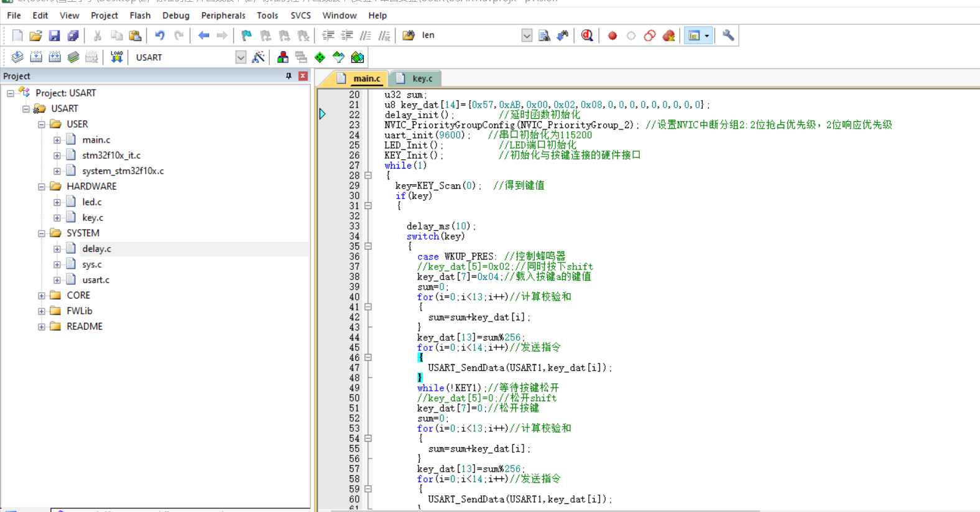Open Options for Target wand icon
This screenshot has width=980, height=512.
[x=259, y=57]
